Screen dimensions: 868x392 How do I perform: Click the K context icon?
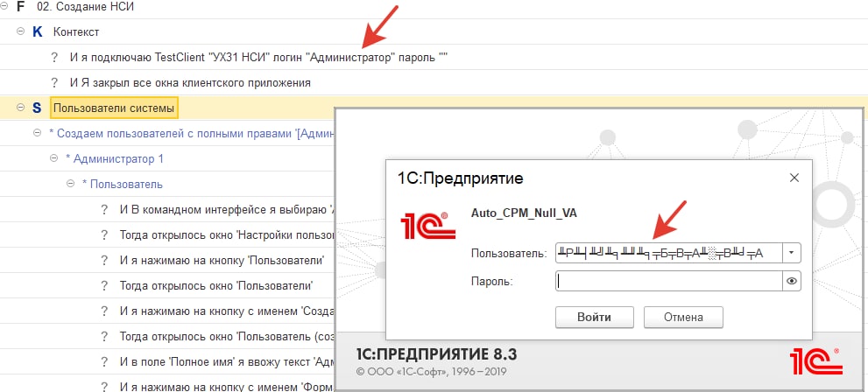(x=38, y=31)
